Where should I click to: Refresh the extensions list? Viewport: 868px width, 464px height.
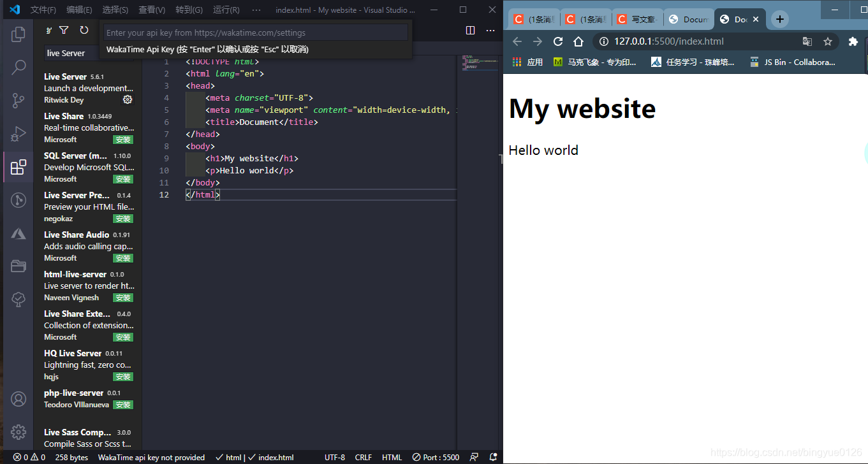84,30
